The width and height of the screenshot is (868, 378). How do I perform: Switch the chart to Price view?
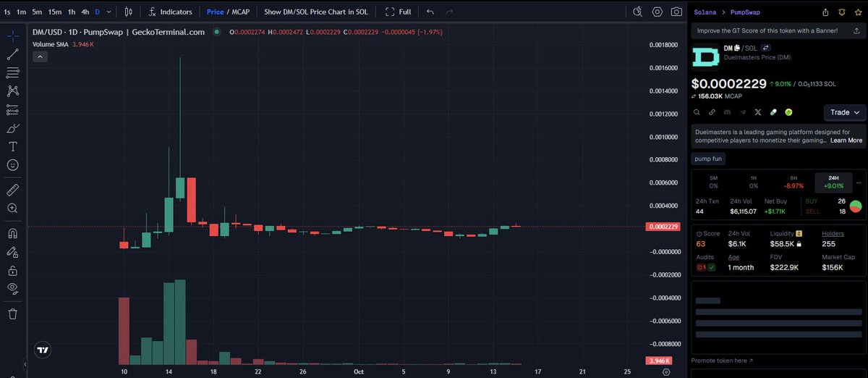[x=215, y=12]
